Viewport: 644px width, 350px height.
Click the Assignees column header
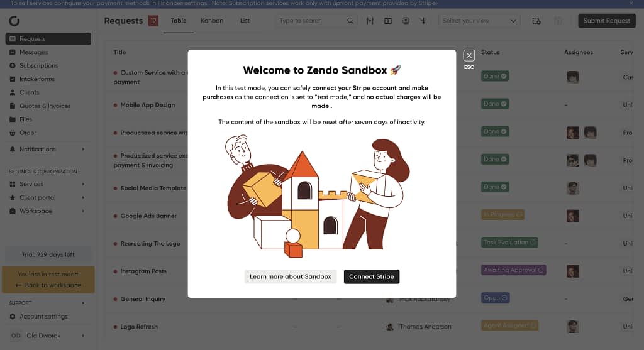point(579,52)
